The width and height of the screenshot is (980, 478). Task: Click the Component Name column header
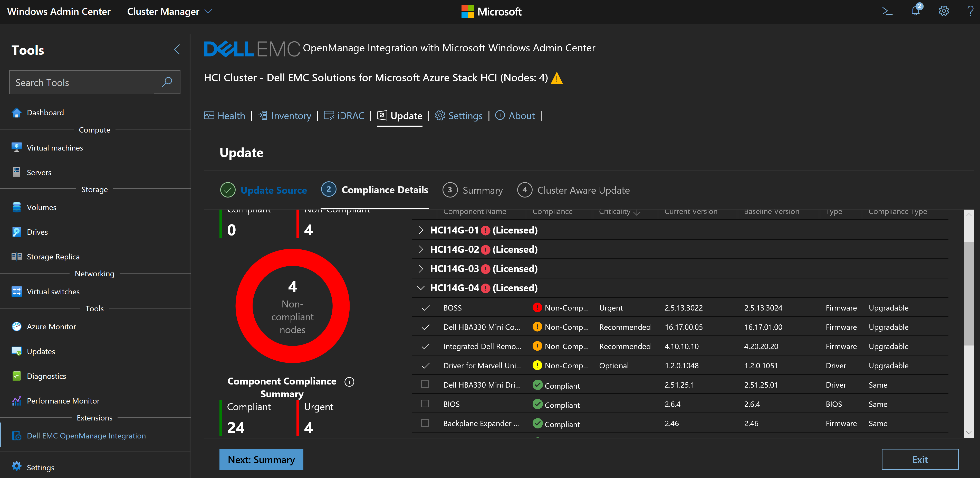pos(474,212)
